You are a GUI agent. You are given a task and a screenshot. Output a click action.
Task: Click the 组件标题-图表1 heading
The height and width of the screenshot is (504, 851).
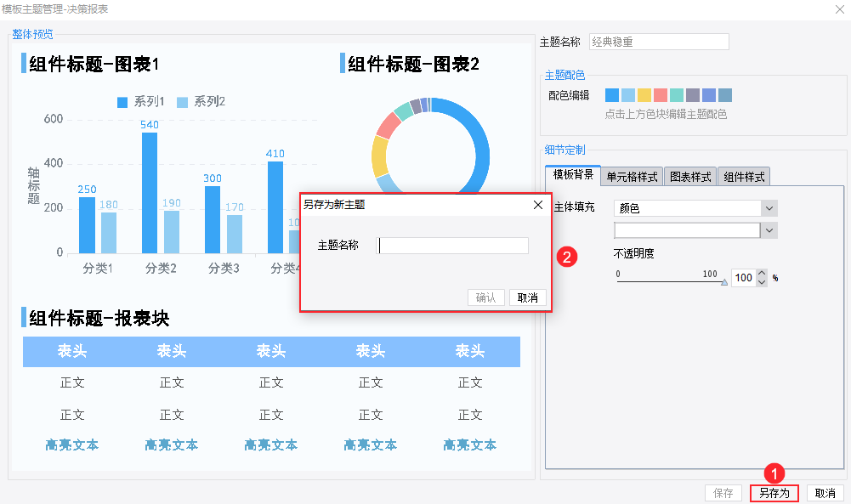pyautogui.click(x=94, y=64)
